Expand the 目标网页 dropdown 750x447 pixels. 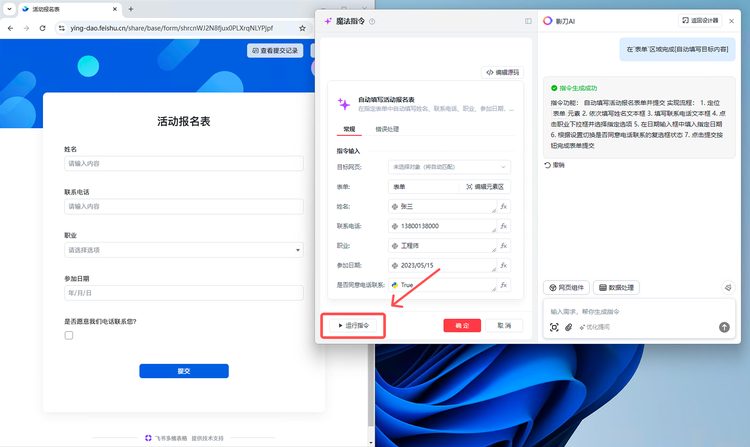pos(449,167)
